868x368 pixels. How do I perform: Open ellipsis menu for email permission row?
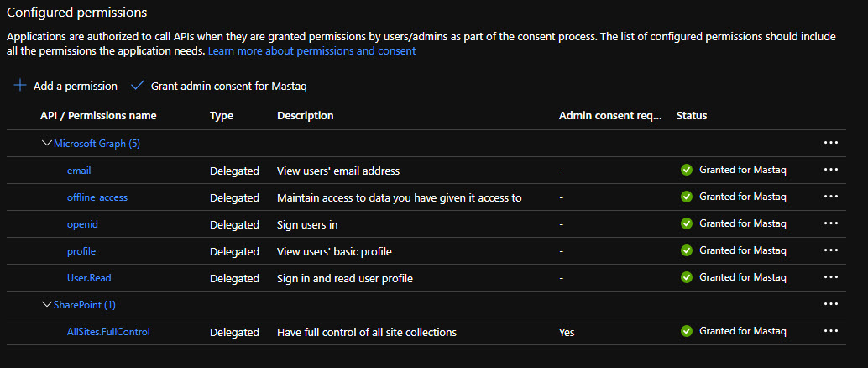831,170
